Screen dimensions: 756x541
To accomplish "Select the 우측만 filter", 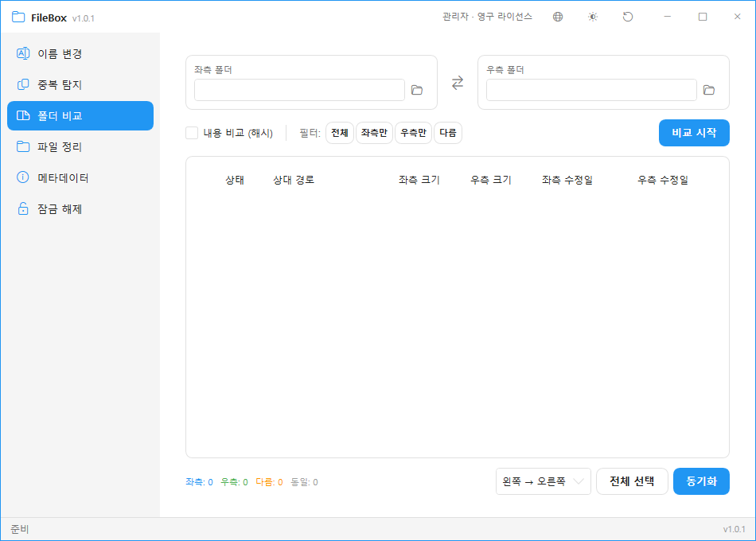I will [x=413, y=133].
